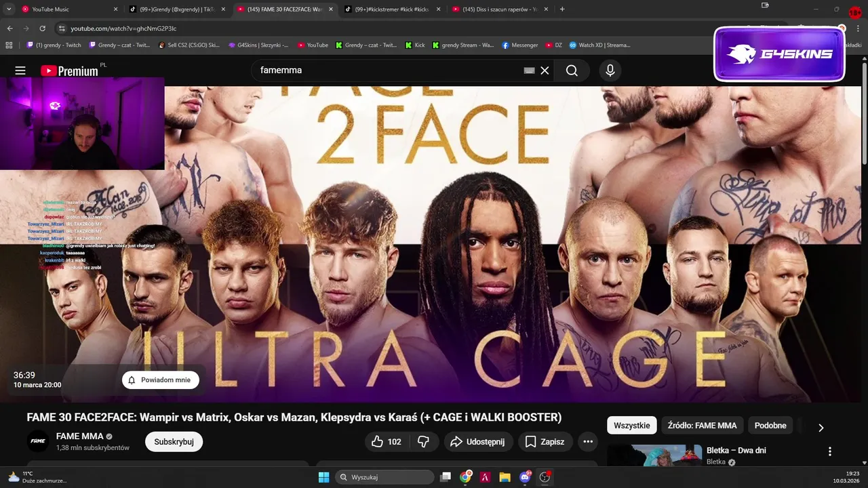
Task: Open the Bletka – Dwa dni video thumbnail
Action: pyautogui.click(x=654, y=455)
